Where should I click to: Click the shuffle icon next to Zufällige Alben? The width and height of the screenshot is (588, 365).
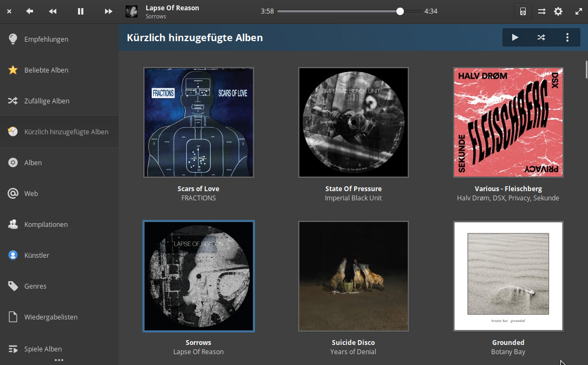pyautogui.click(x=13, y=101)
